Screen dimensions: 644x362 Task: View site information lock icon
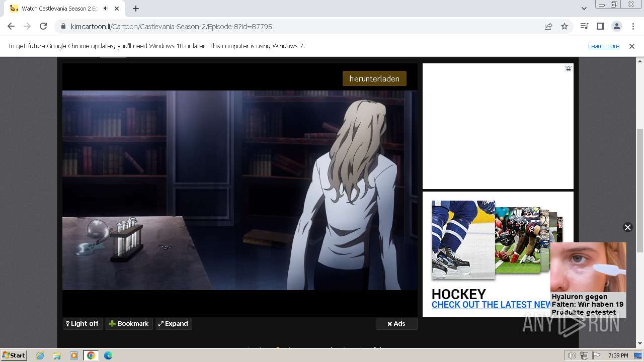63,26
